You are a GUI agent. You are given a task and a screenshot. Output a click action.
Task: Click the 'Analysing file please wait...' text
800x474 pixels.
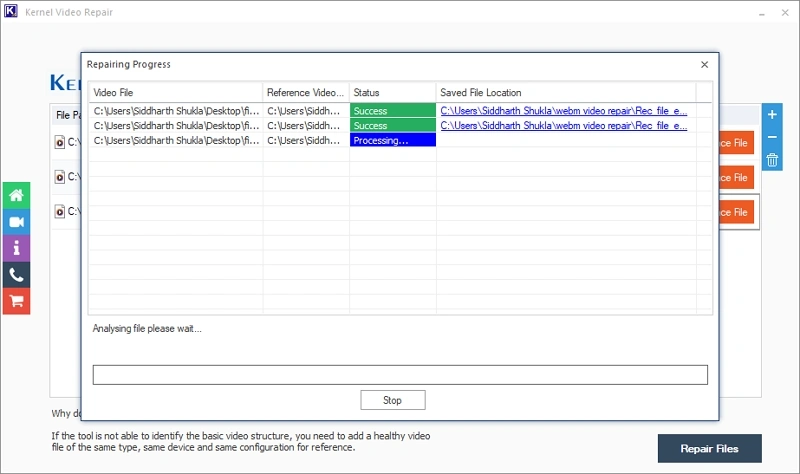[x=147, y=329]
